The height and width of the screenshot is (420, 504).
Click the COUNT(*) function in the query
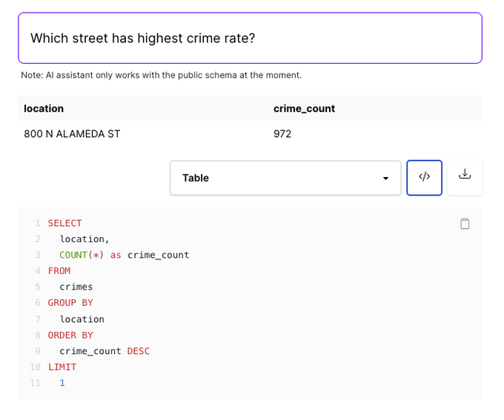click(x=82, y=255)
